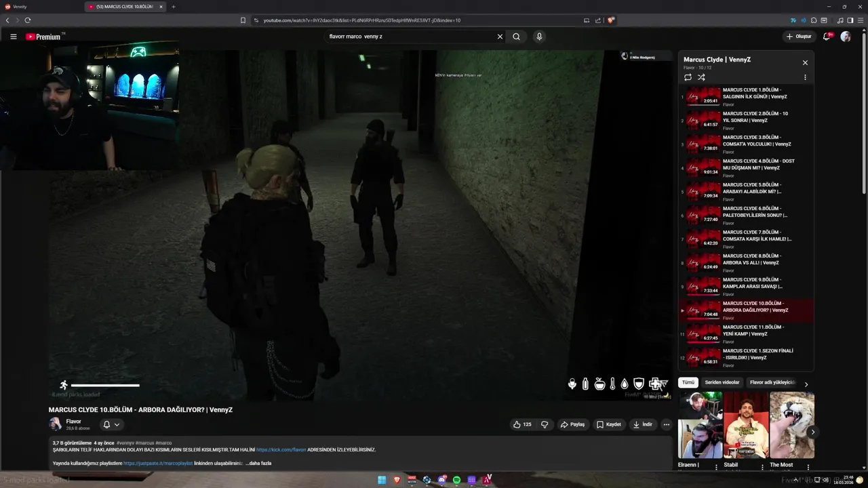This screenshot has height=488, width=868.
Task: Open The Most short thumbnail
Action: [791, 425]
